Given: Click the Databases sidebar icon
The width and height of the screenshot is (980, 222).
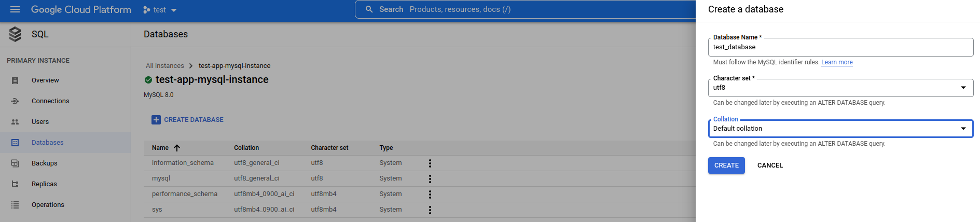Looking at the screenshot, I should [15, 143].
